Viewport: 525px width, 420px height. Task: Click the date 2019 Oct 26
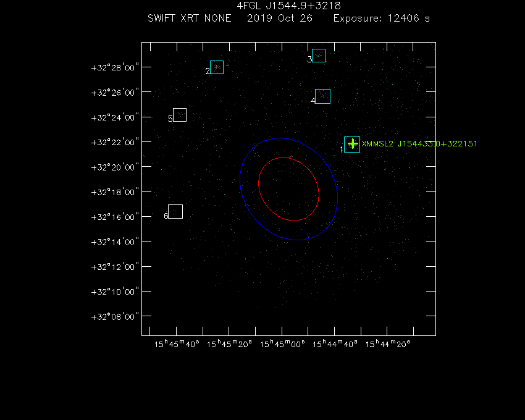pos(280,18)
